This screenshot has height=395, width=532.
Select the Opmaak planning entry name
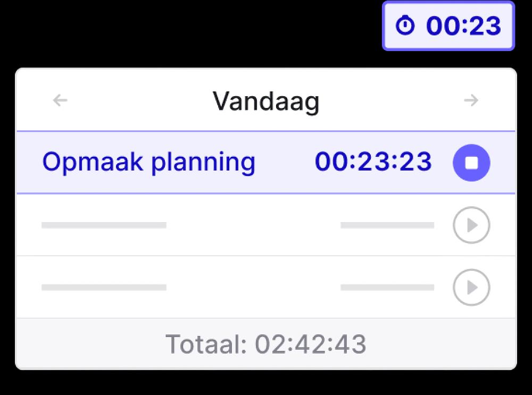pos(149,162)
